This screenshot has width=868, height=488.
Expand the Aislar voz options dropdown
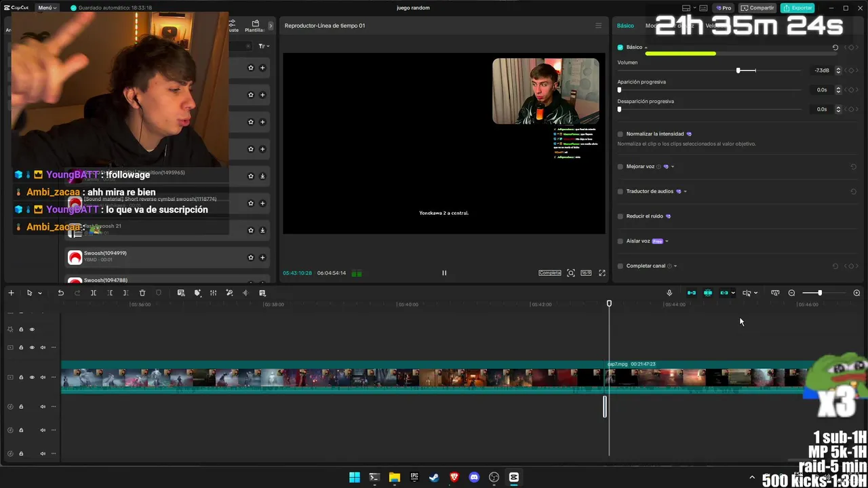pyautogui.click(x=667, y=241)
